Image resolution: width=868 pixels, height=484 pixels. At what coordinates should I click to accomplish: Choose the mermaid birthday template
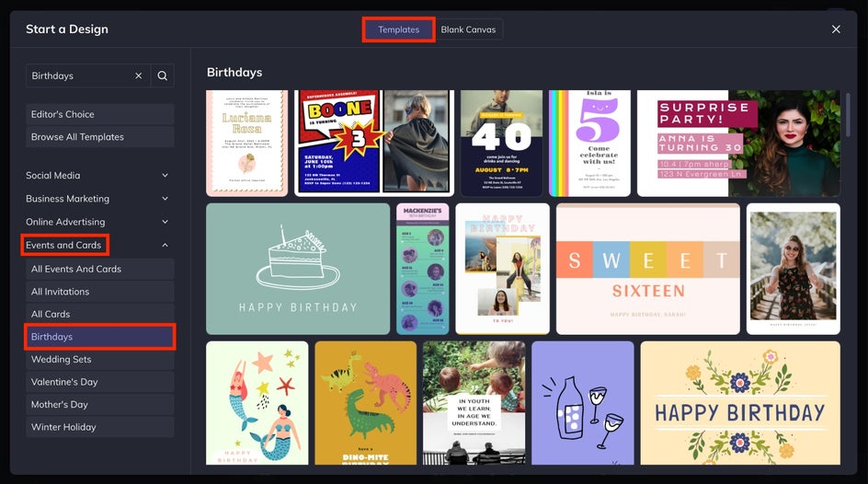pos(257,403)
